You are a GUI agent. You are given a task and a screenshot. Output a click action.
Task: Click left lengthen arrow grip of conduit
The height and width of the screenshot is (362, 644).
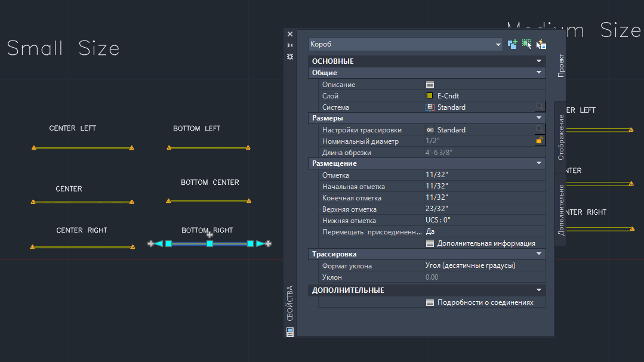(x=159, y=244)
